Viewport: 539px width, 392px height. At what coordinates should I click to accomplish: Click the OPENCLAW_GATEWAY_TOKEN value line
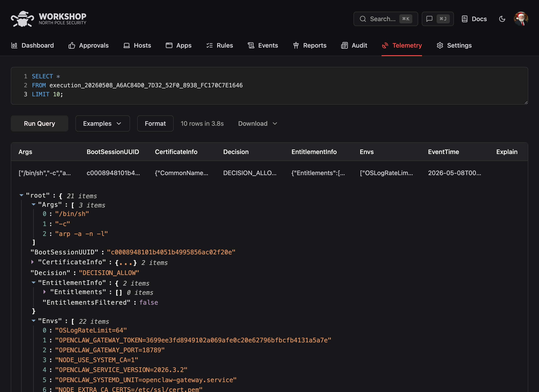pyautogui.click(x=193, y=340)
